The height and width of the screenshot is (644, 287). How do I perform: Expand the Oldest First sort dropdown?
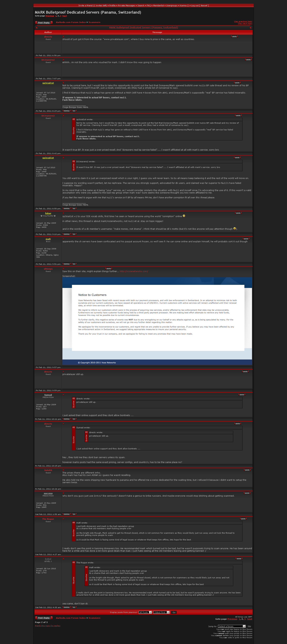pyautogui.click(x=161, y=612)
